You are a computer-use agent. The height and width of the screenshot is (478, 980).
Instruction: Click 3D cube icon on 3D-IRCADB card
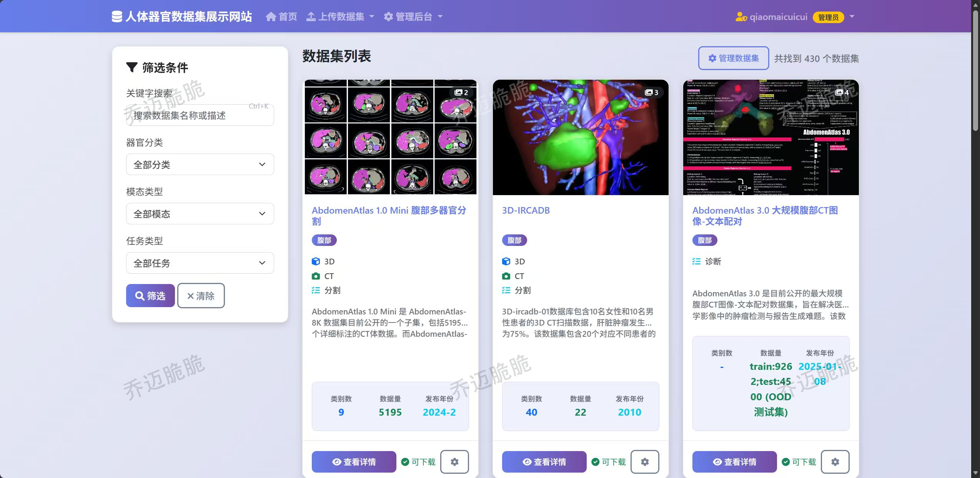(506, 261)
